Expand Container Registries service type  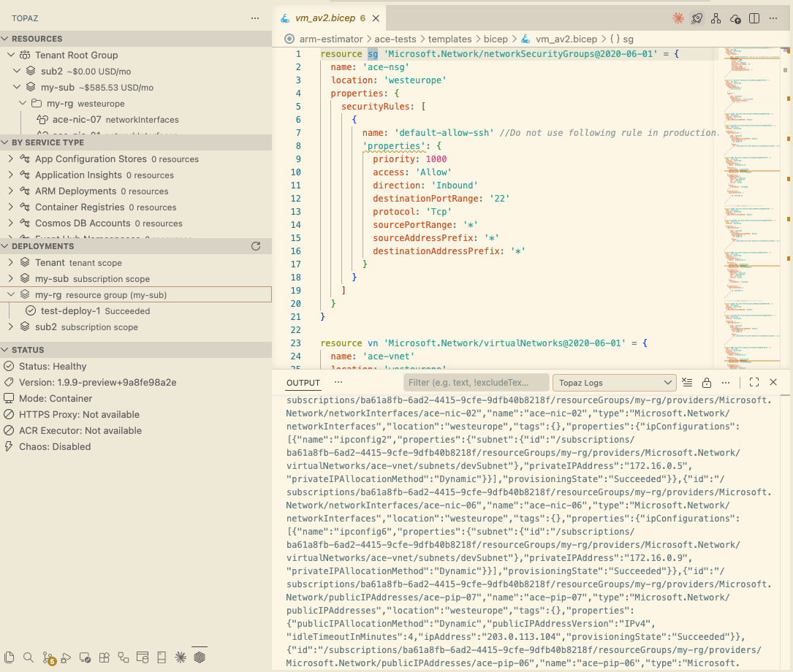pos(11,207)
